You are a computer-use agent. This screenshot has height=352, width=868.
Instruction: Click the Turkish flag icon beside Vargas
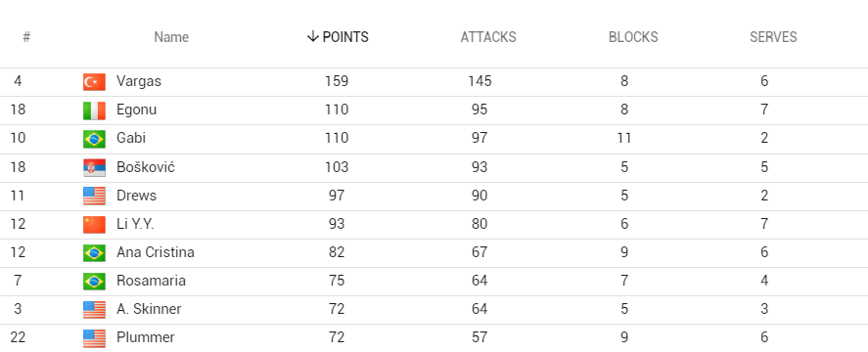94,82
